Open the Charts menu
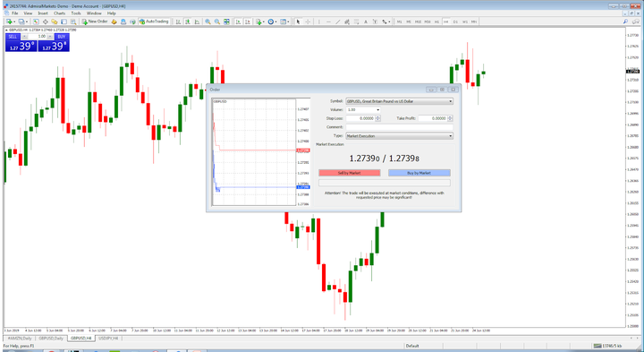644x352 pixels. click(60, 13)
